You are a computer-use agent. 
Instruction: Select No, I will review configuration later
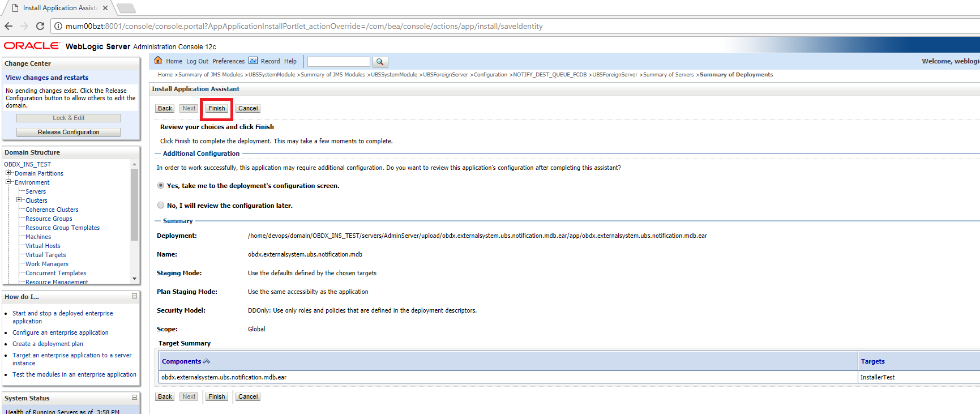tap(161, 205)
